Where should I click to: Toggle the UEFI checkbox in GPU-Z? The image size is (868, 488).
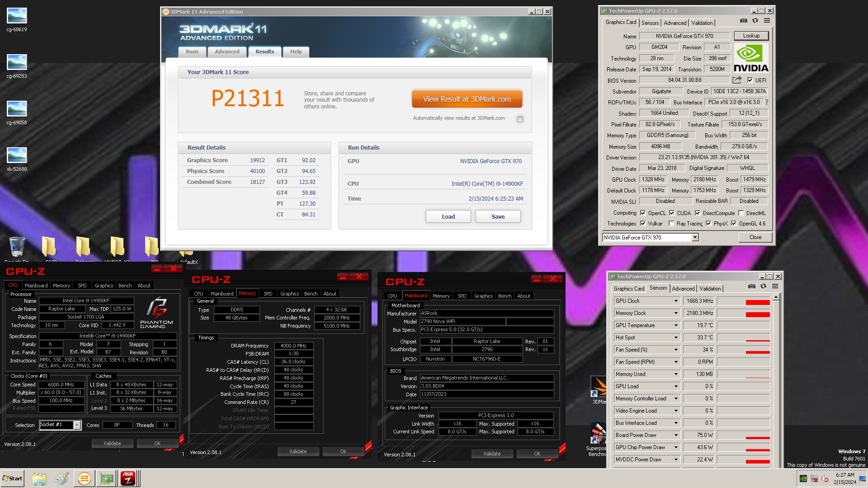tap(750, 80)
